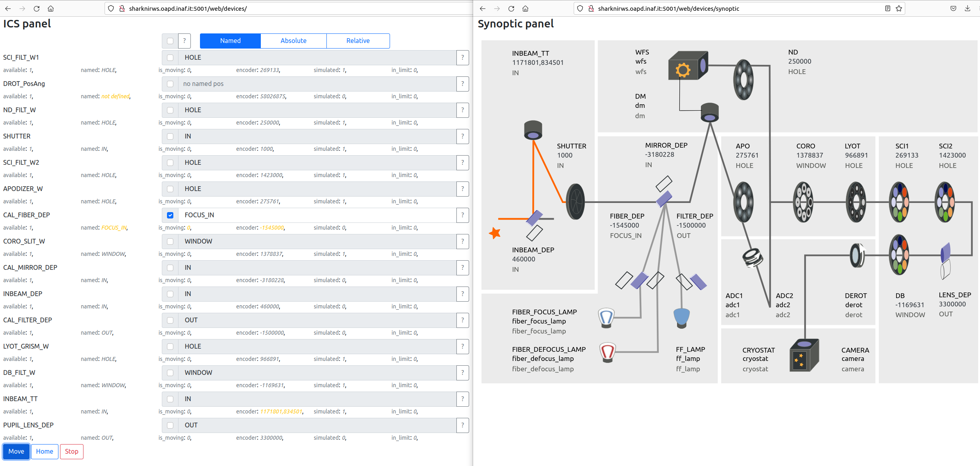
Task: Click the cryostat camera cube icon
Action: click(803, 355)
